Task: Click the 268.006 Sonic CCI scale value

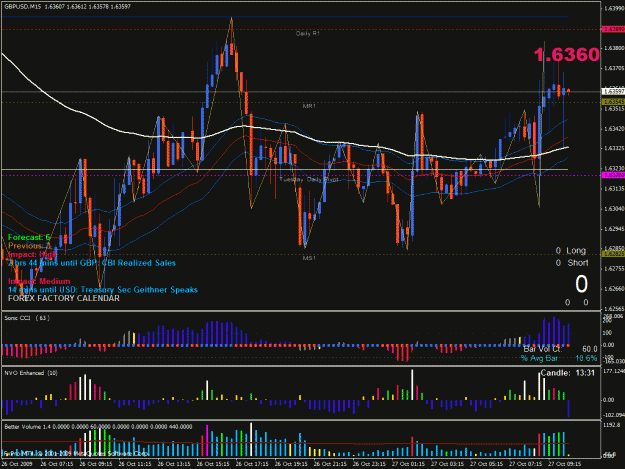Action: (613, 316)
